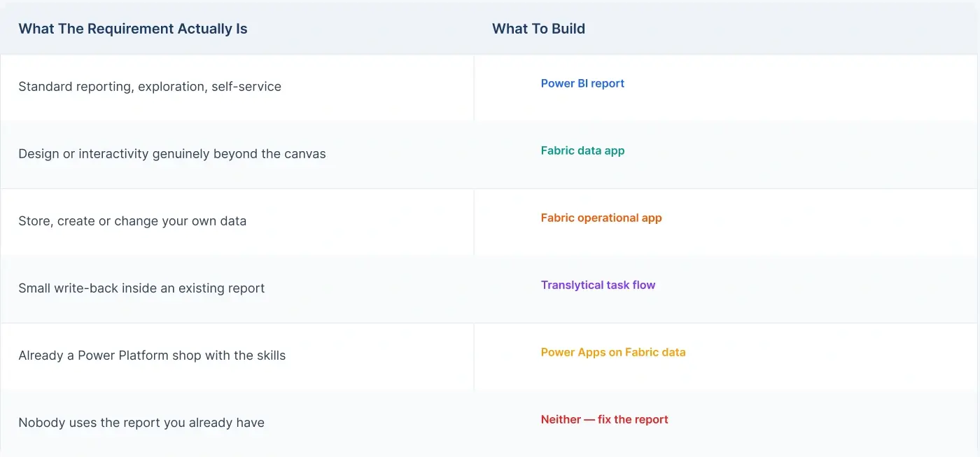Click the purple 'Translytical task flow' text
This screenshot has width=980, height=457.
pos(598,285)
